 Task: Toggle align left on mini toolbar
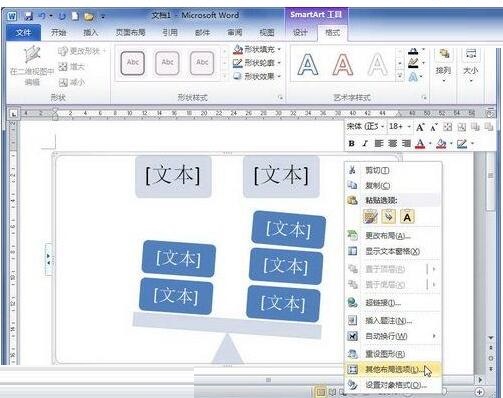(x=379, y=144)
